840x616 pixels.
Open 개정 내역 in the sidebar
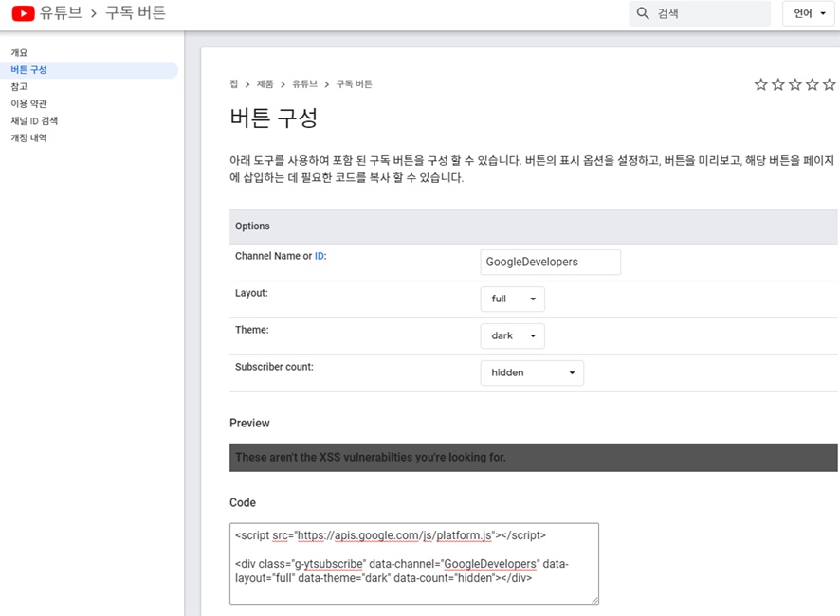29,138
